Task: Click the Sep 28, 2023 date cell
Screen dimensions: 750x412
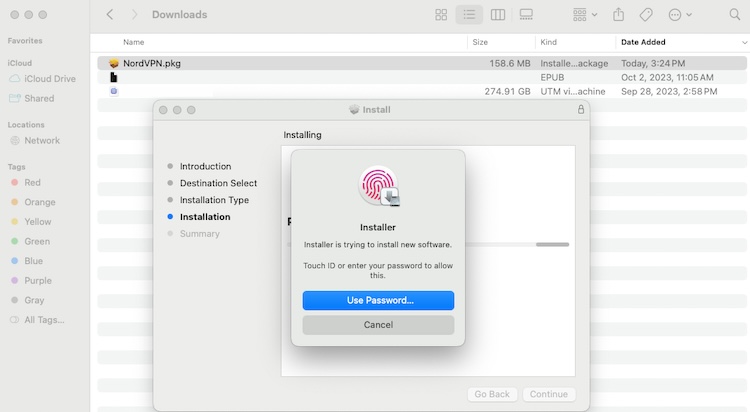Action: pyautogui.click(x=669, y=91)
